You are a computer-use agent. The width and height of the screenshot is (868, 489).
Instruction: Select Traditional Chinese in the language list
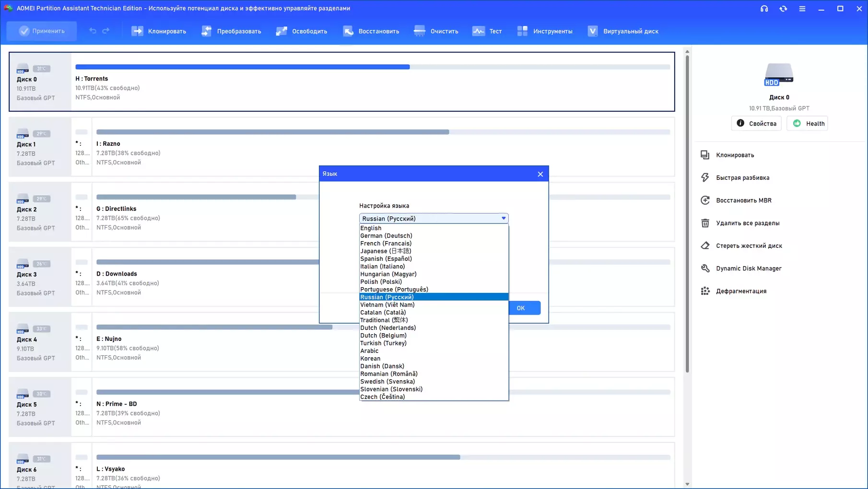[434, 320]
